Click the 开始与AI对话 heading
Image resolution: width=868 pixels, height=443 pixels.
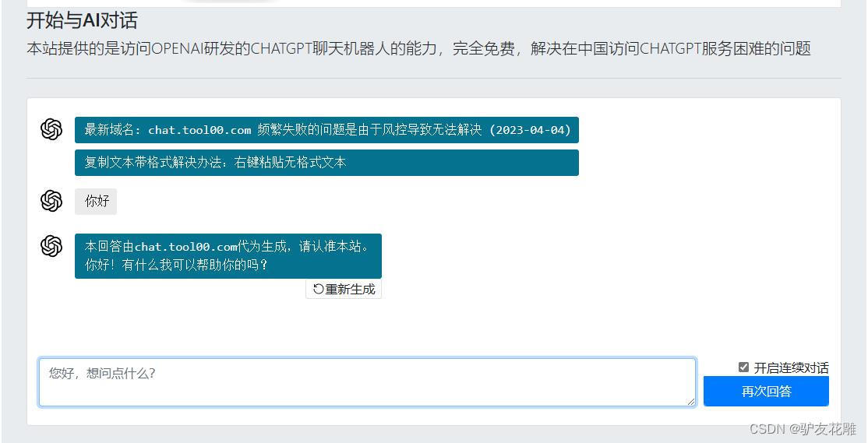82,21
